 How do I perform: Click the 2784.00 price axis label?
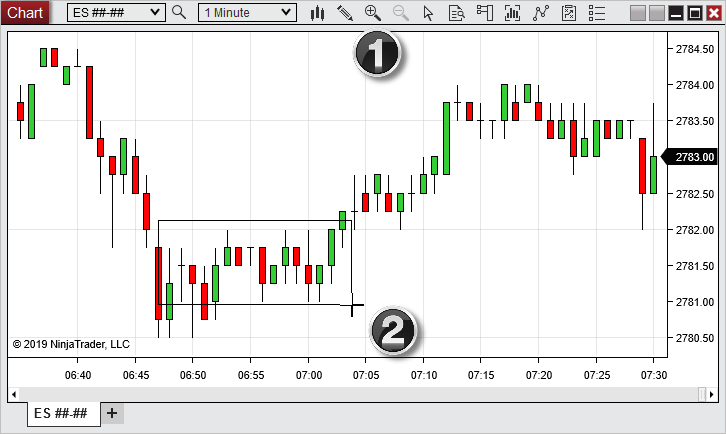[695, 85]
